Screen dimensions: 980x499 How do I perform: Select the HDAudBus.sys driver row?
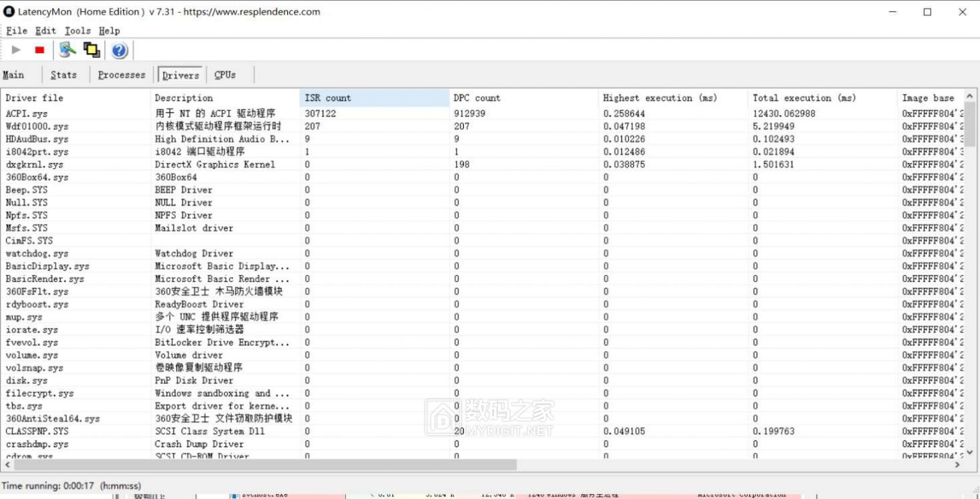click(483, 139)
